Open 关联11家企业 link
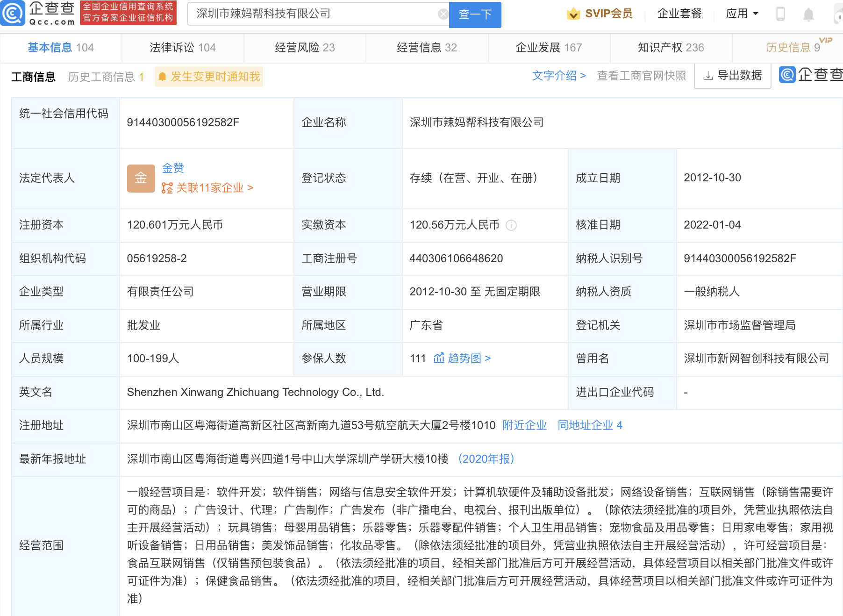 (x=207, y=188)
